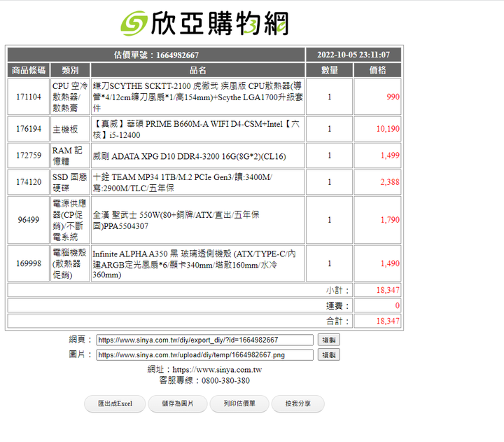Click the 儲存為圖片 button

(177, 403)
